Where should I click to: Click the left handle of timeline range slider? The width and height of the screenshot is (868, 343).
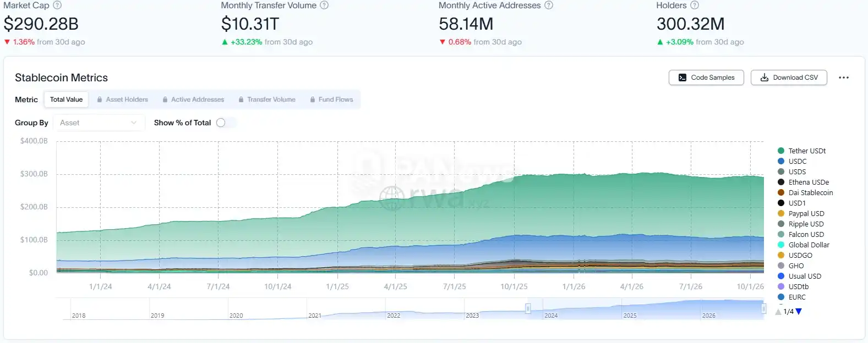[x=528, y=308]
